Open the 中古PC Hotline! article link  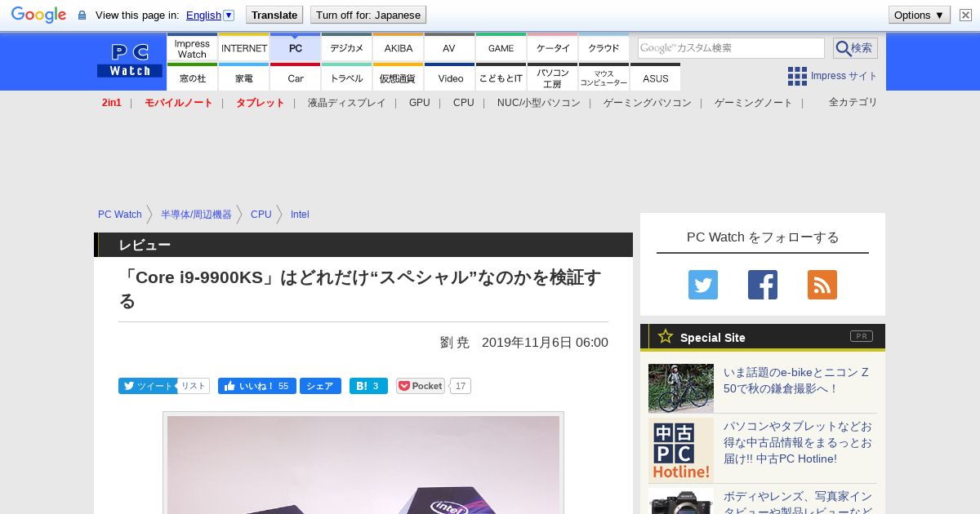(798, 442)
